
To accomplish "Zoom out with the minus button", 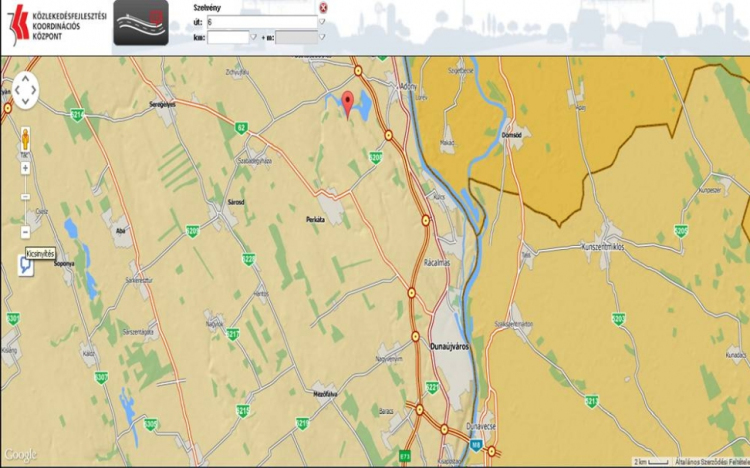I will [25, 231].
